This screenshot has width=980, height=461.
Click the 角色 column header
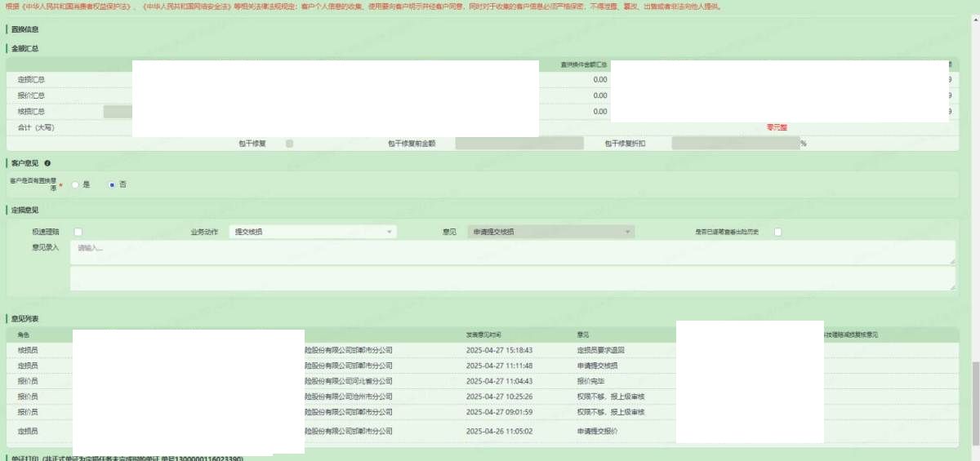[x=24, y=335]
